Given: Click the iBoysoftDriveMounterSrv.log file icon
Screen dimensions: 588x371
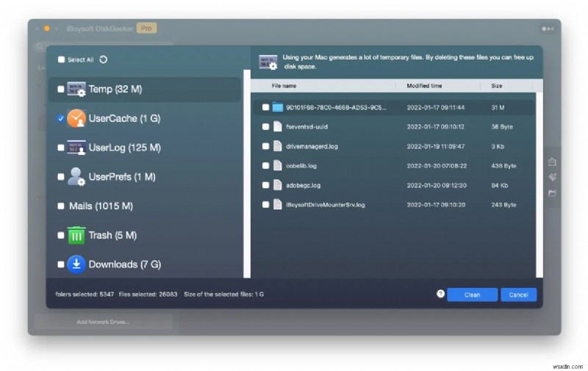Looking at the screenshot, I should tap(278, 205).
